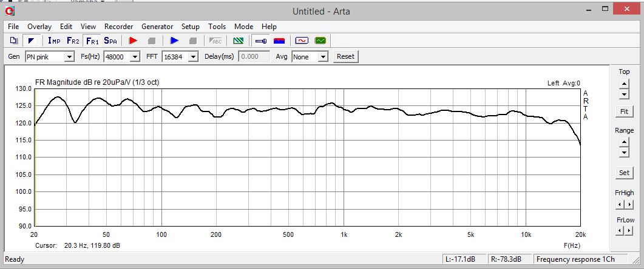The width and height of the screenshot is (644, 269).
Task: Click the green signal wave icon
Action: point(320,41)
